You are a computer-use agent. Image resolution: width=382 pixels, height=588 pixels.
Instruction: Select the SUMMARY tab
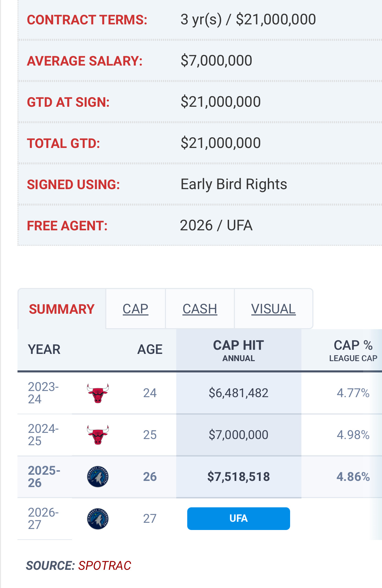(x=62, y=309)
